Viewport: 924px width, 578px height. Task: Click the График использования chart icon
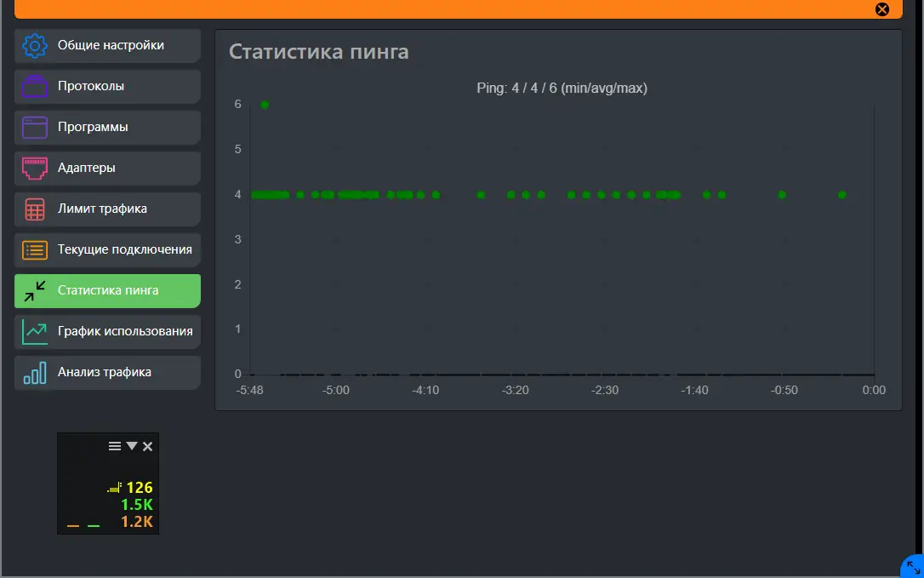click(34, 331)
